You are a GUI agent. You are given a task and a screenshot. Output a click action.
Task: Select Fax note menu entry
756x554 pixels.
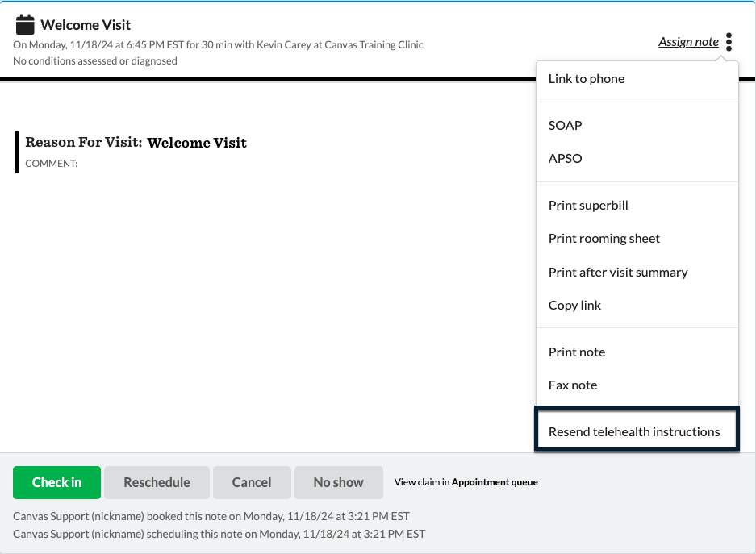click(637, 385)
